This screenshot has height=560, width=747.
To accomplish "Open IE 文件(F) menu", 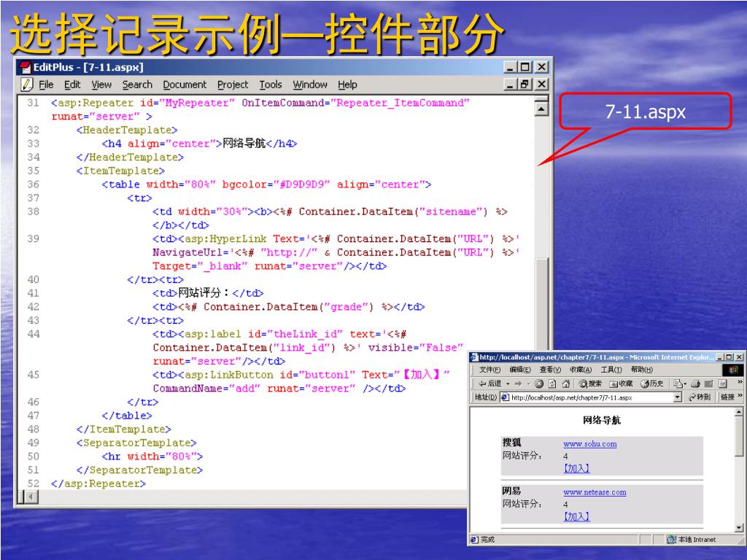I will [x=489, y=370].
